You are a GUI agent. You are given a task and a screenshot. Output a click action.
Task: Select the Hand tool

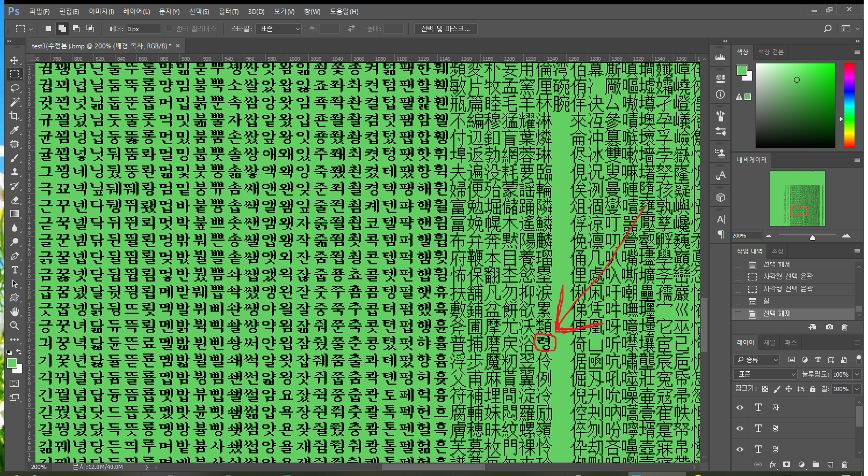coord(15,312)
